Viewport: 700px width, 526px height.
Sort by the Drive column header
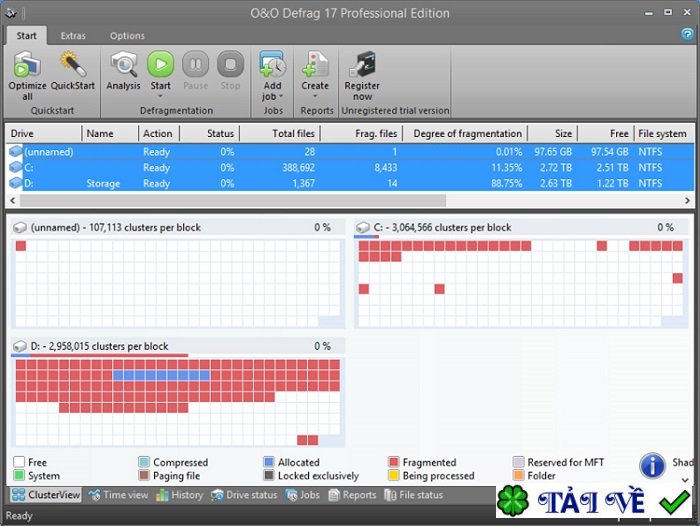[x=43, y=134]
